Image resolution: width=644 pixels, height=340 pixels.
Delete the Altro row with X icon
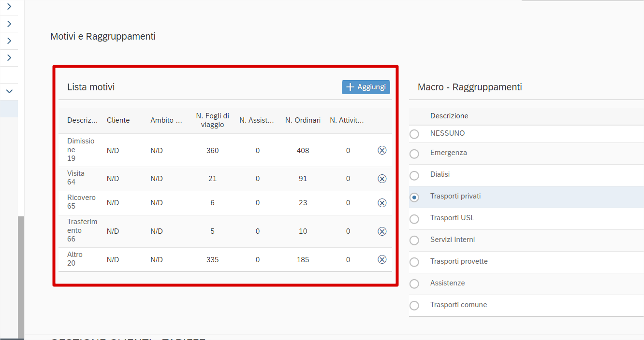[x=382, y=260]
